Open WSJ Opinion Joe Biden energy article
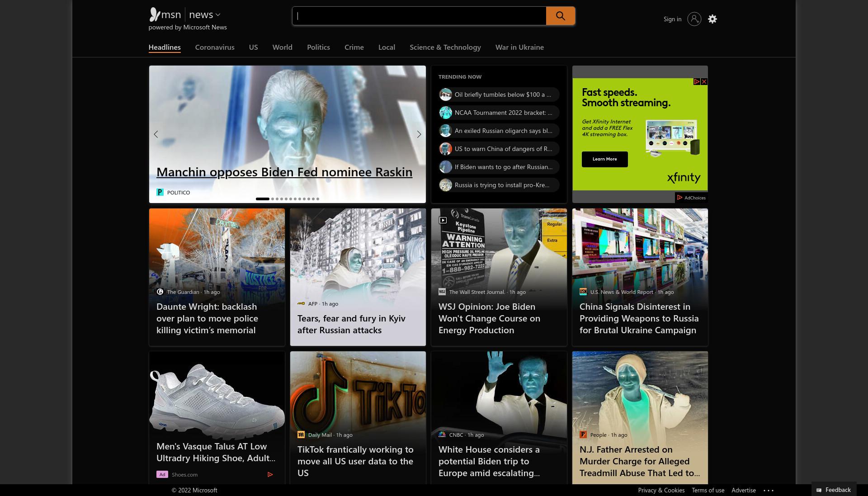Viewport: 868px width, 496px height. [489, 318]
